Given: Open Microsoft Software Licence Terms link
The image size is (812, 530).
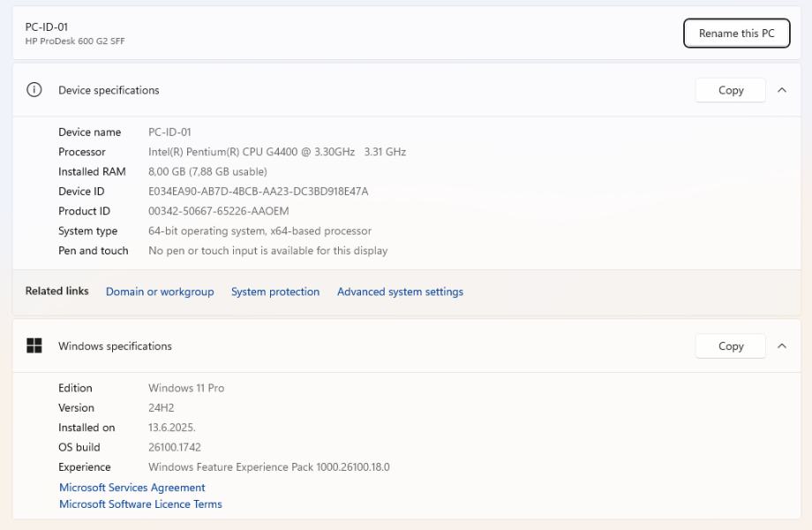Looking at the screenshot, I should pos(140,504).
